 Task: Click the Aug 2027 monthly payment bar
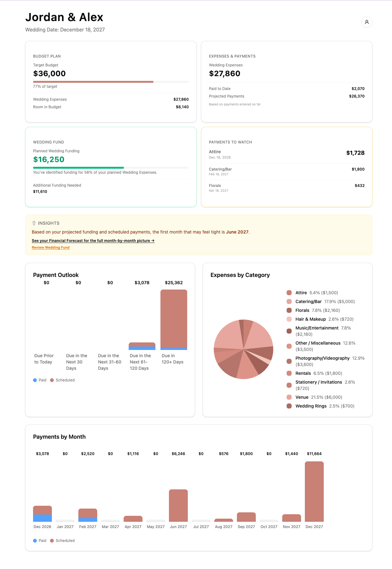(x=224, y=520)
